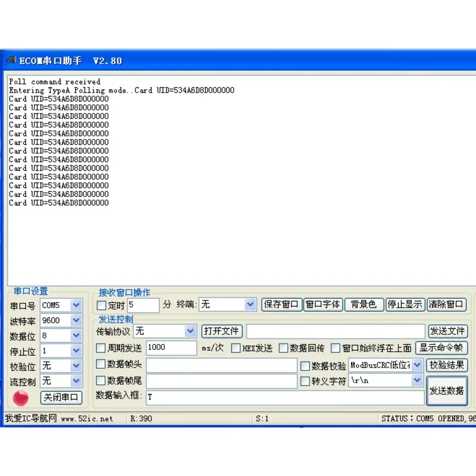Image resolution: width=476 pixels, height=476 pixels.
Task: Click the 数据输入框 field containing T
Action: point(286,397)
